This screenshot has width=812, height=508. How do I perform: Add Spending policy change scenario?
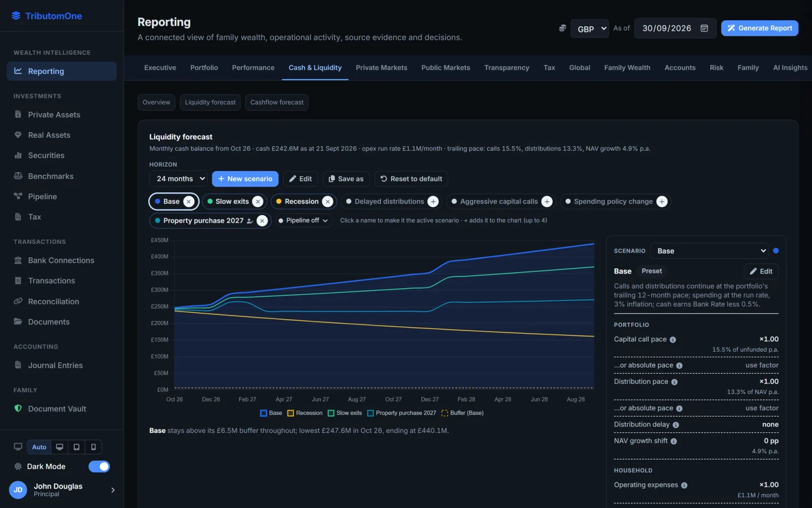click(x=662, y=202)
